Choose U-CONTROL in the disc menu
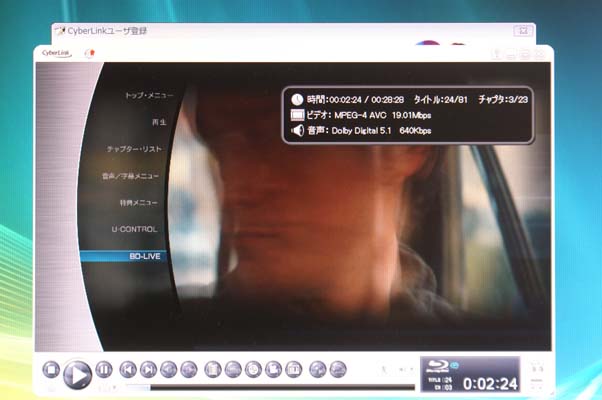The height and width of the screenshot is (400, 602). tap(134, 229)
